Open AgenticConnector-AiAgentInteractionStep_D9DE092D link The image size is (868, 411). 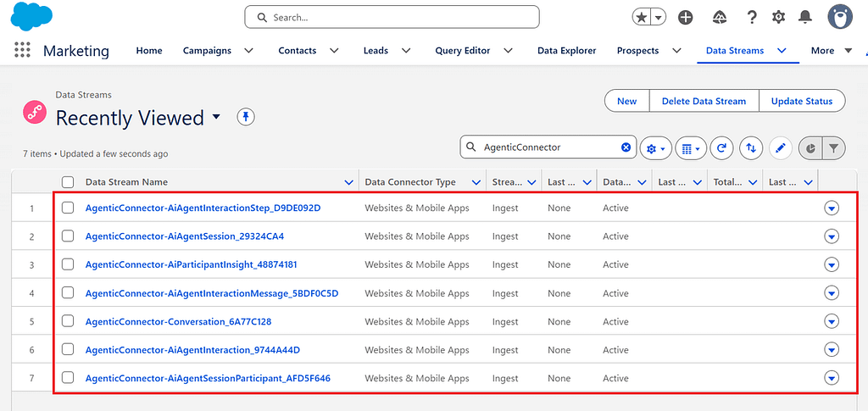[203, 208]
